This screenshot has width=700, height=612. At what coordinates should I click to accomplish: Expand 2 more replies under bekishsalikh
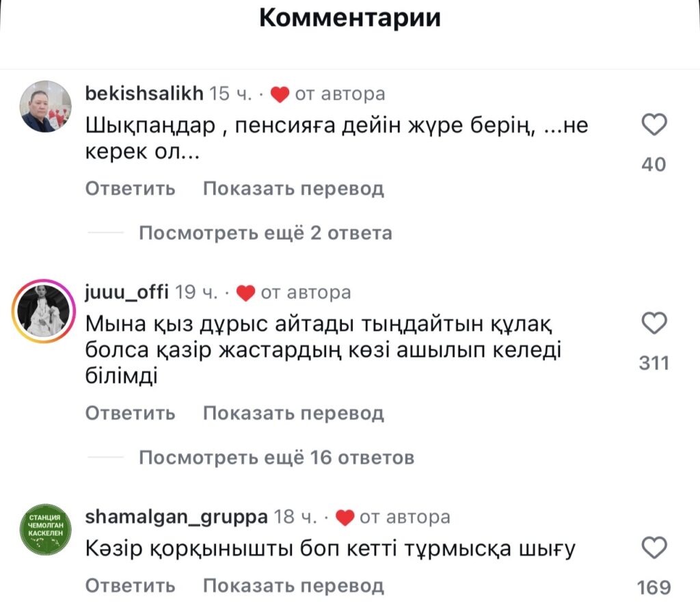tap(265, 233)
